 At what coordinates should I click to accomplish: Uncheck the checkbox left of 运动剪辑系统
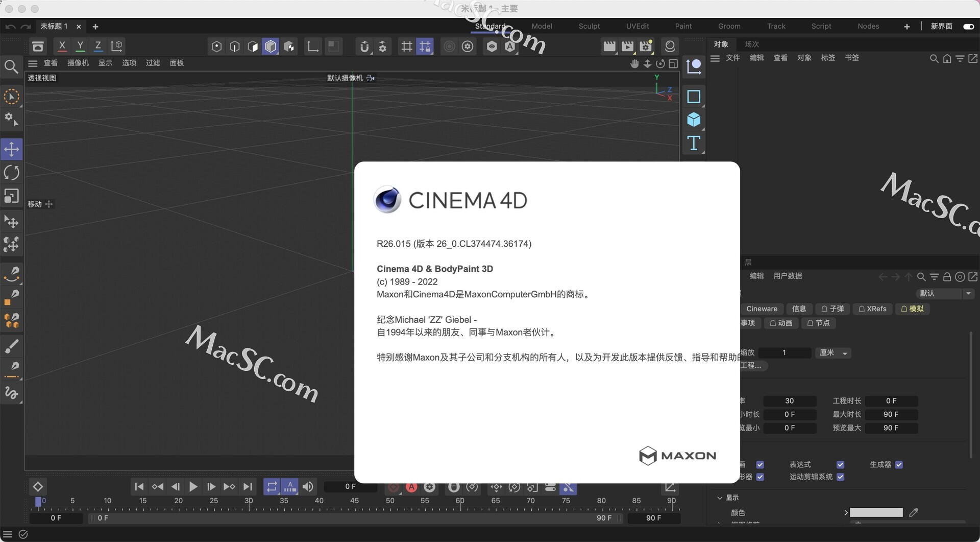tap(760, 477)
